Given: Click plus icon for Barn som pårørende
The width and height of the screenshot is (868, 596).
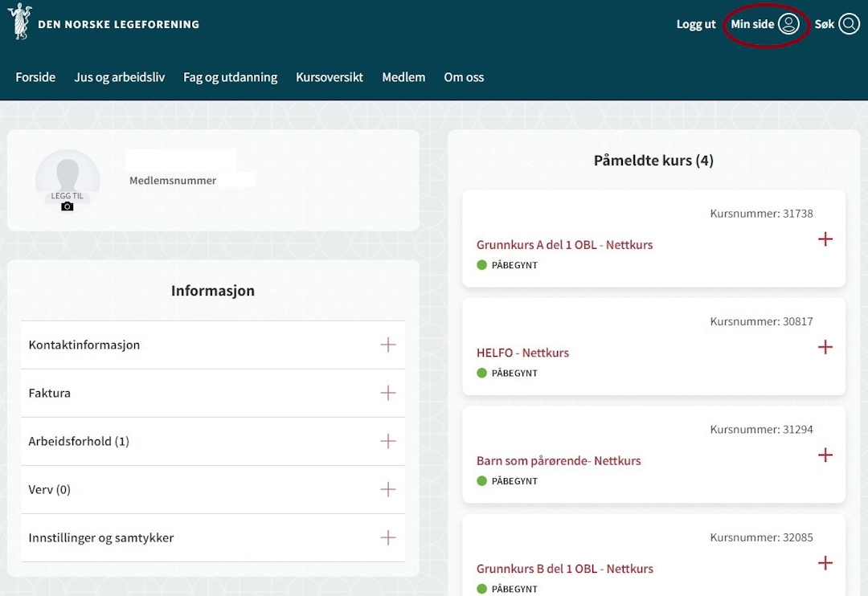Looking at the screenshot, I should tap(825, 455).
